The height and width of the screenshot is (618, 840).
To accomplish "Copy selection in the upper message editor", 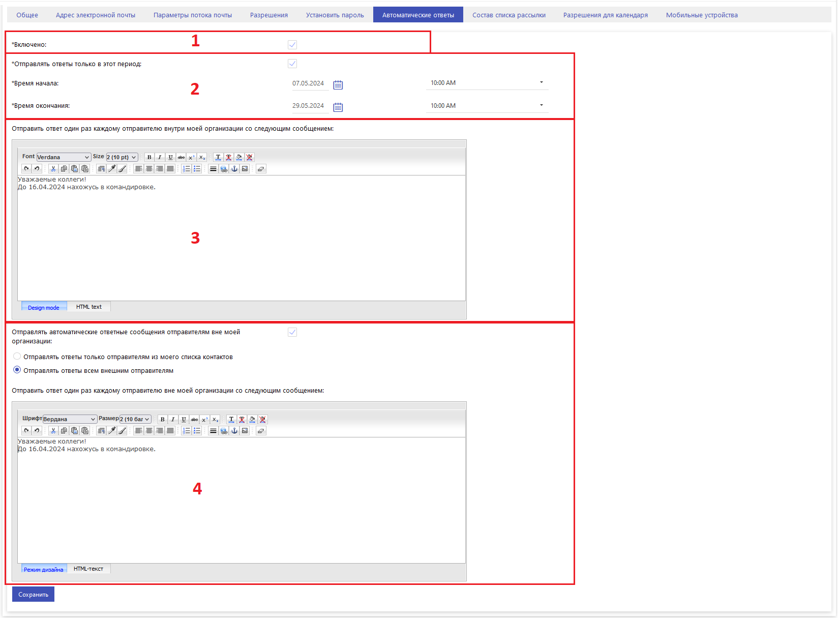I will pos(64,169).
